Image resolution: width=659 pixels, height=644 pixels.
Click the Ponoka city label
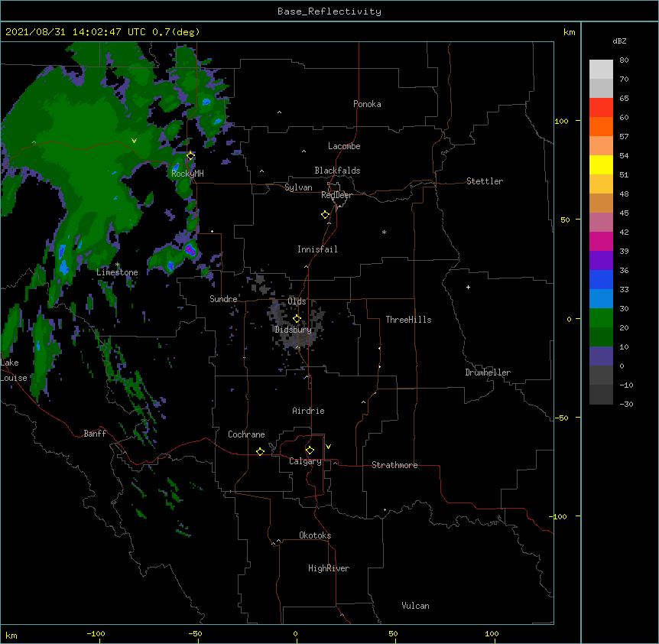point(367,104)
